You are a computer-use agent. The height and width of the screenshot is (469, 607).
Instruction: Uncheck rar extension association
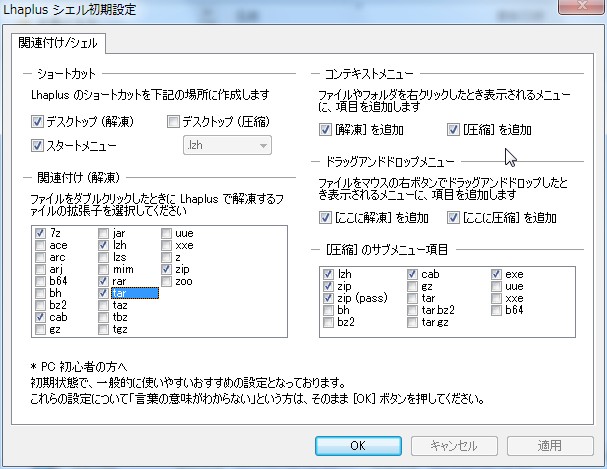pos(103,281)
